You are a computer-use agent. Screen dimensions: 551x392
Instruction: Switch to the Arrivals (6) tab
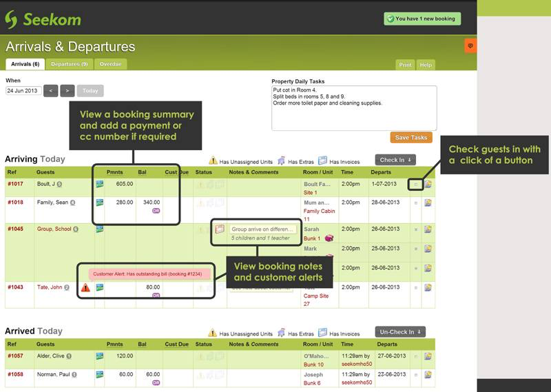pos(25,64)
